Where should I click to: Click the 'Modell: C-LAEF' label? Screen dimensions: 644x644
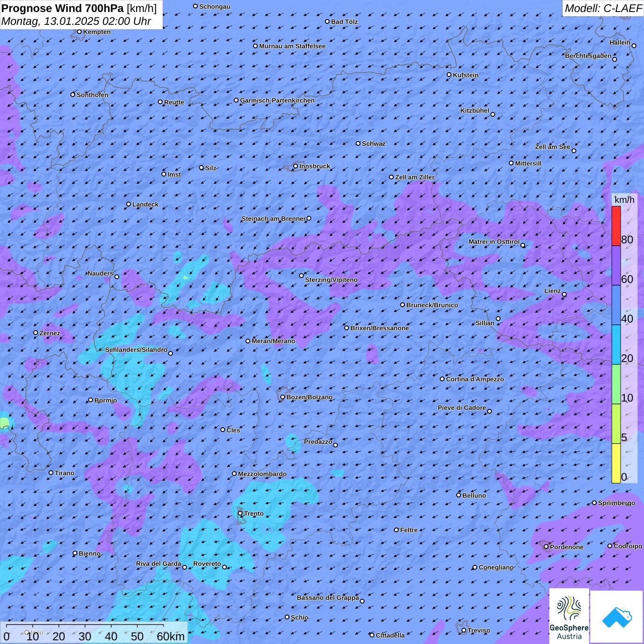[x=603, y=8]
